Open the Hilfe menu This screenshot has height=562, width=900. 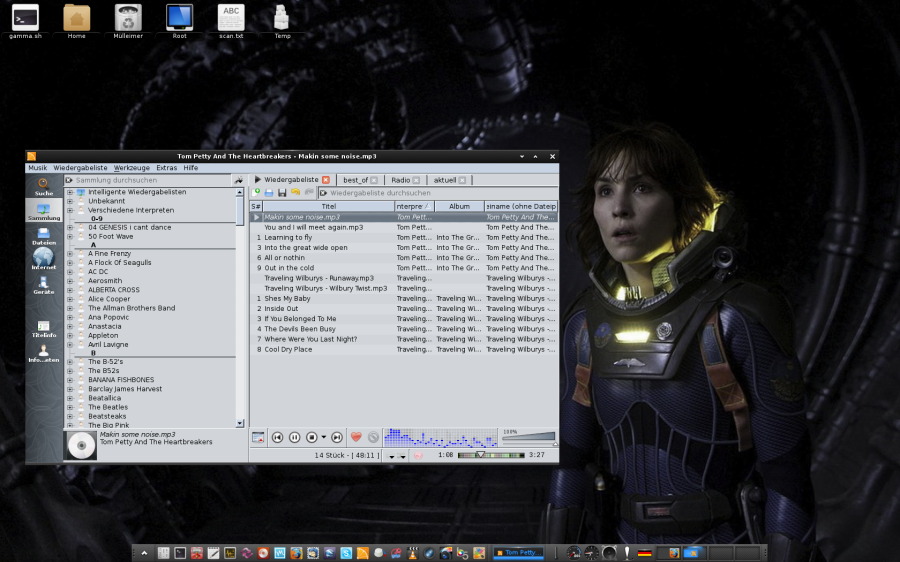191,168
